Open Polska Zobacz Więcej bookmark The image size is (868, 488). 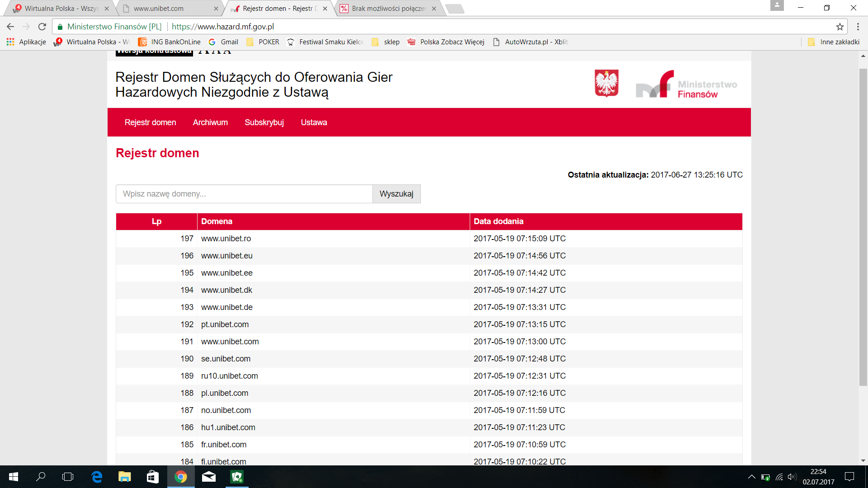446,42
